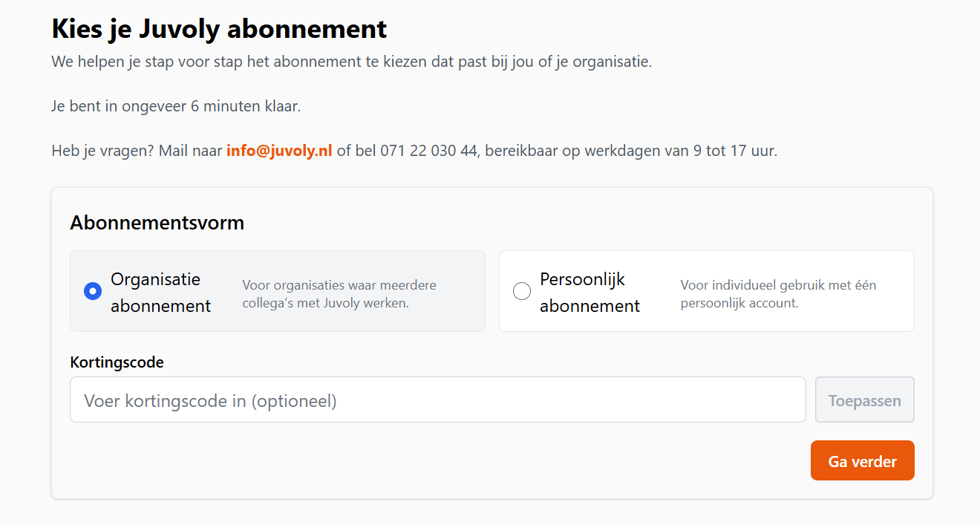Click the '(optioneel)' placeholder in discount field
Viewport: 980px width, 525px height.
point(294,401)
